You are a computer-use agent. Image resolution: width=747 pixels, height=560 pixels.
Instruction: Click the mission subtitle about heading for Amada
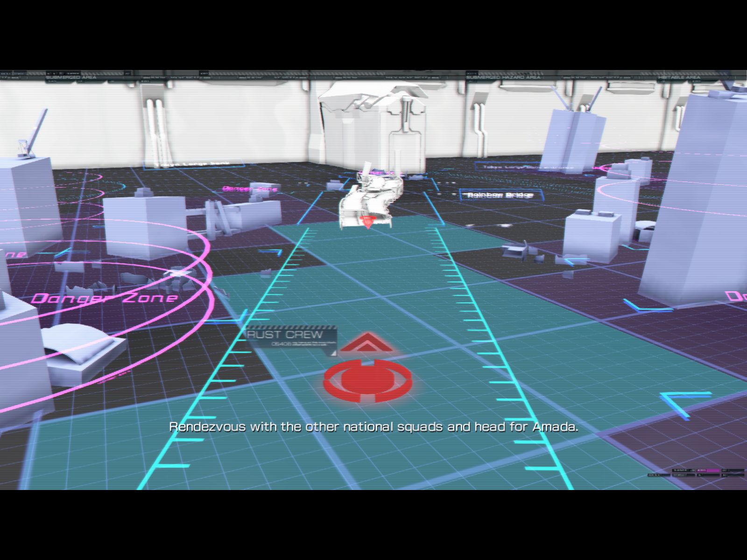tap(373, 427)
